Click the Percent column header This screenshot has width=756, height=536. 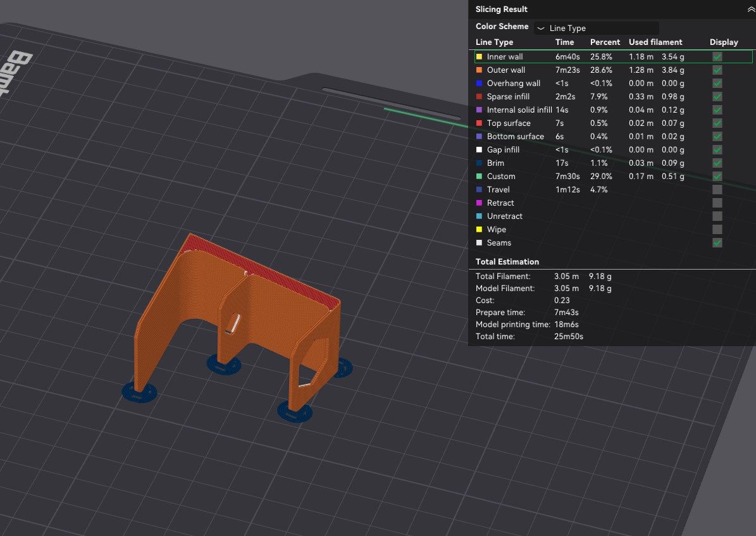(x=605, y=42)
